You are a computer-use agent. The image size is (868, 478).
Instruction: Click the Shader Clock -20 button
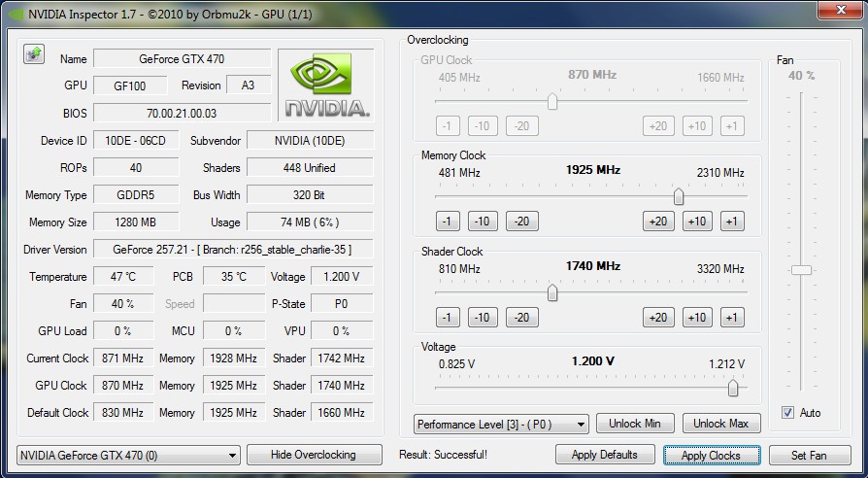coord(521,318)
